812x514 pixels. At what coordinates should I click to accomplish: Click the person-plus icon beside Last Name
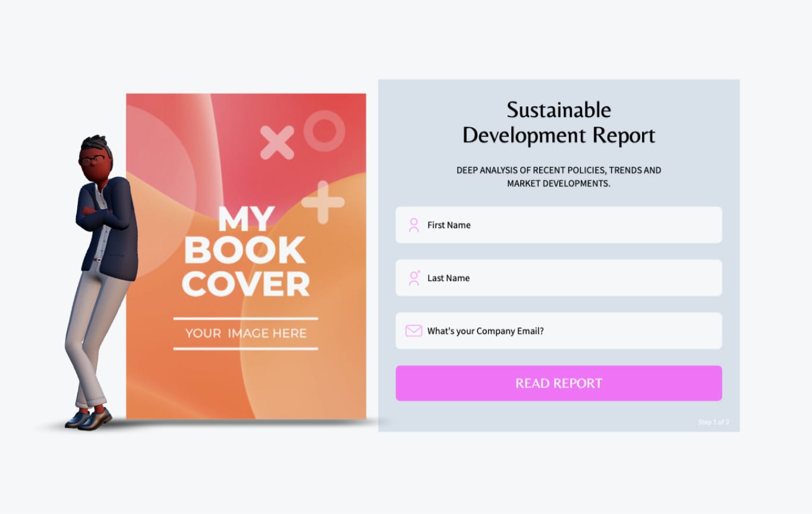point(414,278)
